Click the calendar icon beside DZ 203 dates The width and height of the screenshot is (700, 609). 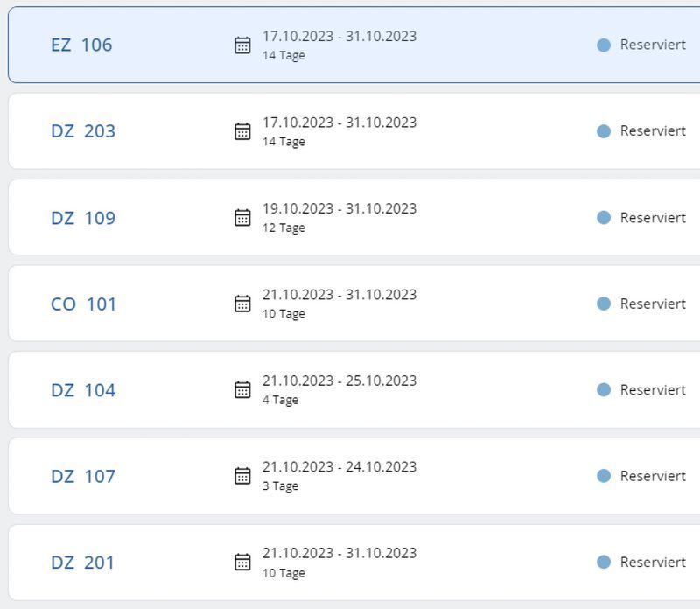242,131
